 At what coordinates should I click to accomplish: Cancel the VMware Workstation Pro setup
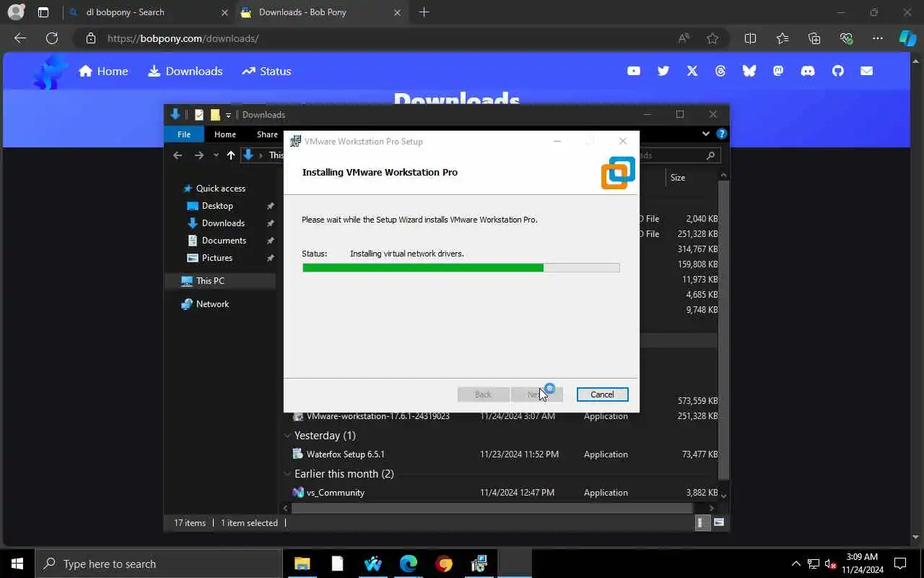coord(602,394)
